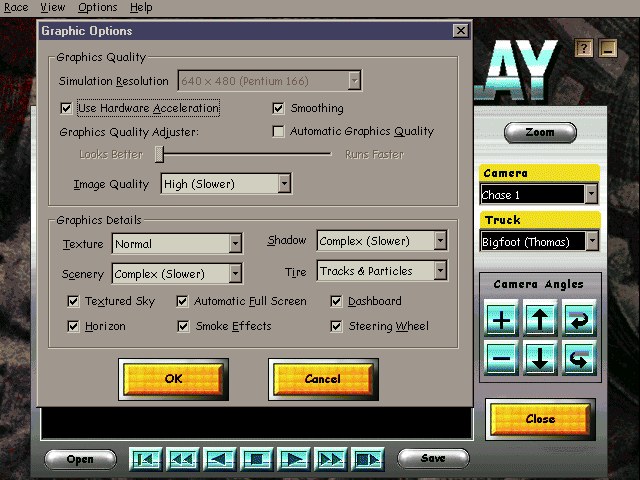
Task: Play the replay forward
Action: click(x=293, y=459)
